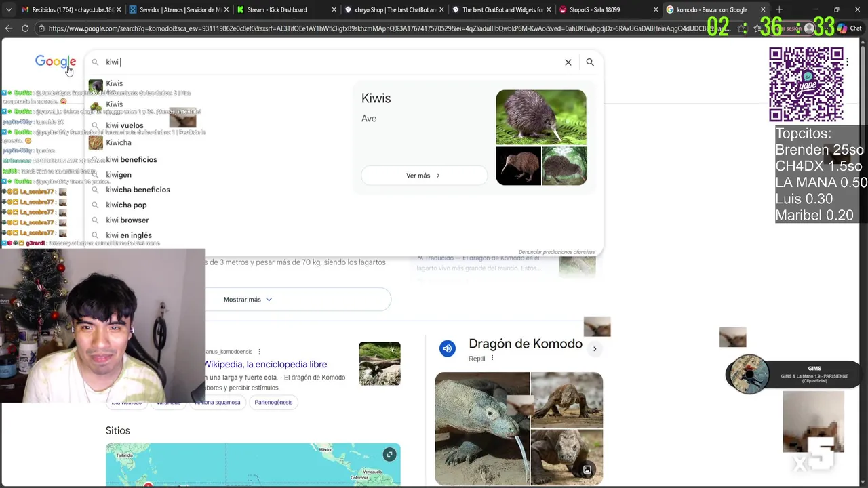This screenshot has width=868, height=488.
Task: Open 'Wikipedia, la enciclopedia libre' result
Action: (267, 364)
